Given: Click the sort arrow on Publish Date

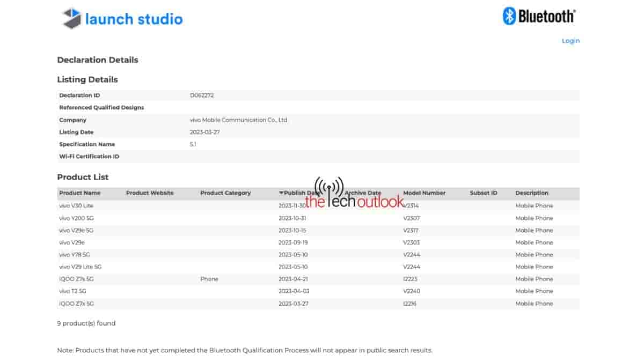Looking at the screenshot, I should (x=281, y=193).
